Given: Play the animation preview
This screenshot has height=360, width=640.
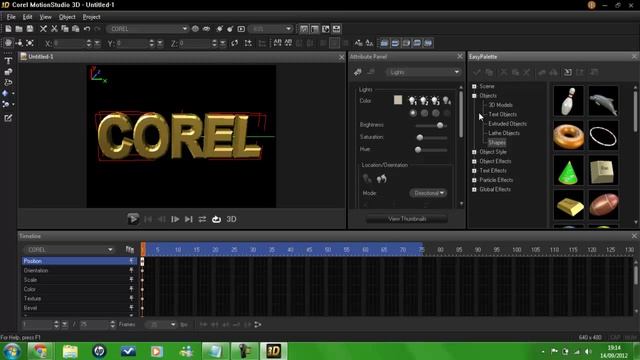Looking at the screenshot, I should [133, 219].
